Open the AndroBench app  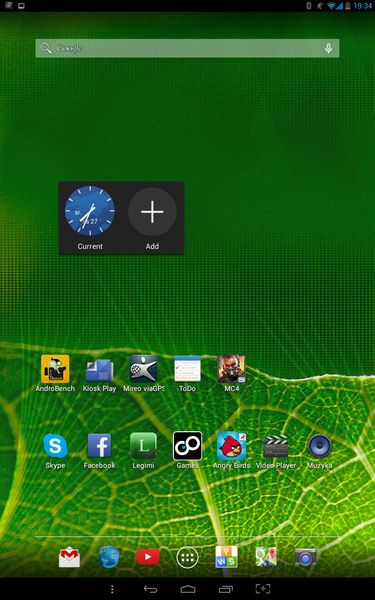[x=55, y=369]
